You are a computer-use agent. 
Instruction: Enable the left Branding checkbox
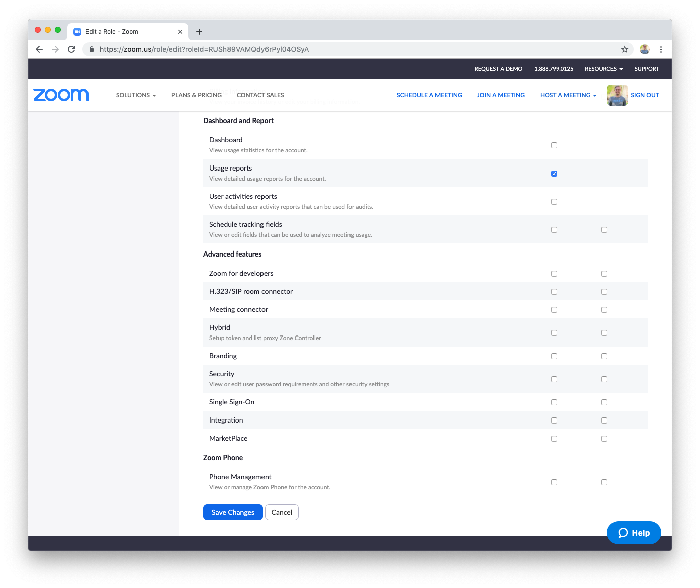pyautogui.click(x=554, y=356)
